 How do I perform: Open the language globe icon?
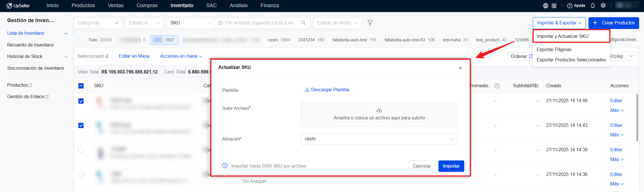point(545,6)
